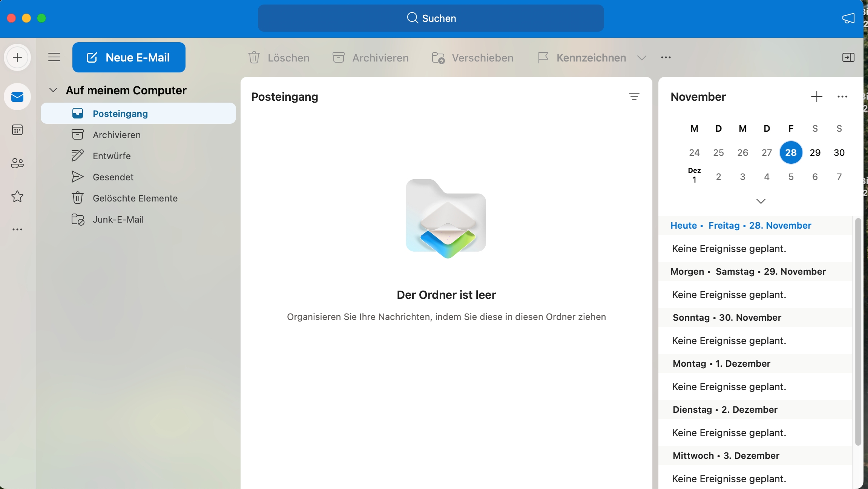Click the Neue E-Mail button
This screenshot has height=489, width=868.
pyautogui.click(x=129, y=57)
